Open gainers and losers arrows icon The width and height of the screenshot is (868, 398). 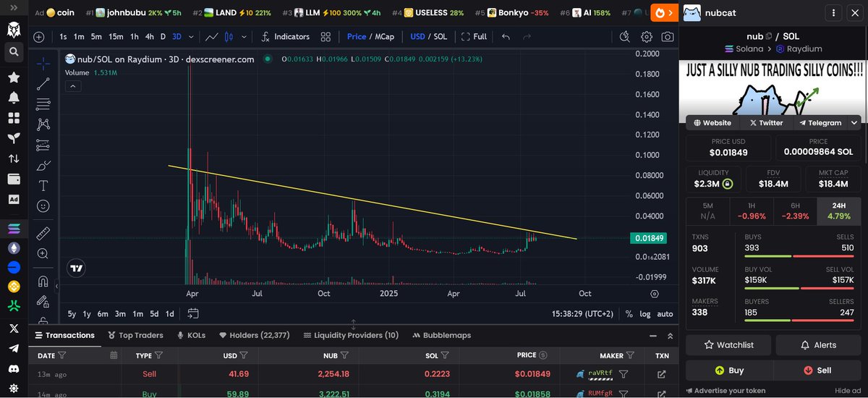pos(13,158)
